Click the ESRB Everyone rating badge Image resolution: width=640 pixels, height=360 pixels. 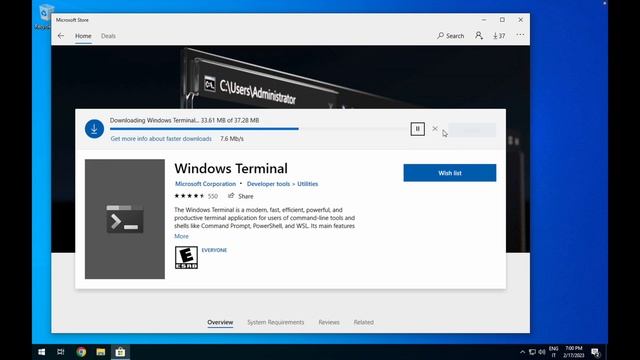(x=187, y=258)
